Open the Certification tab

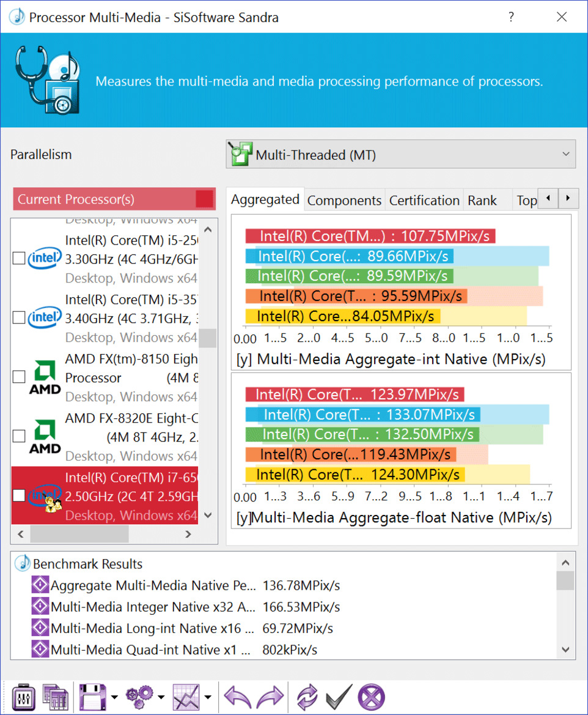tap(424, 200)
